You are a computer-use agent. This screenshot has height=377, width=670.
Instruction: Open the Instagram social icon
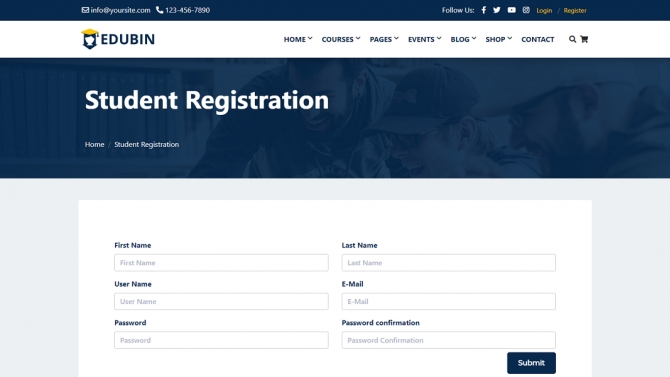(526, 10)
